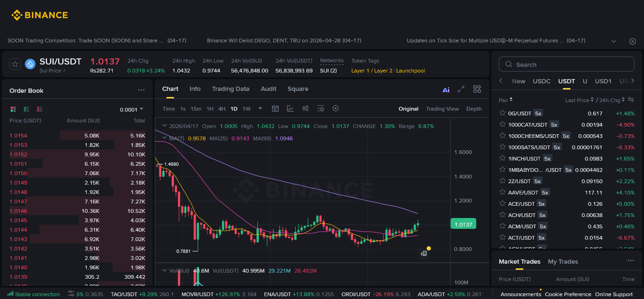This screenshot has width=644, height=299.
Task: Open the chart layout grid icon
Action: [477, 89]
